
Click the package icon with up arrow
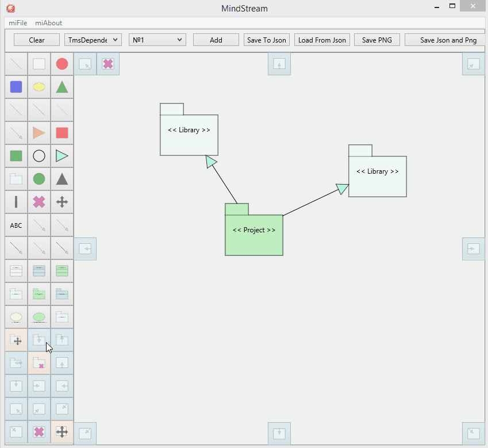(62, 340)
